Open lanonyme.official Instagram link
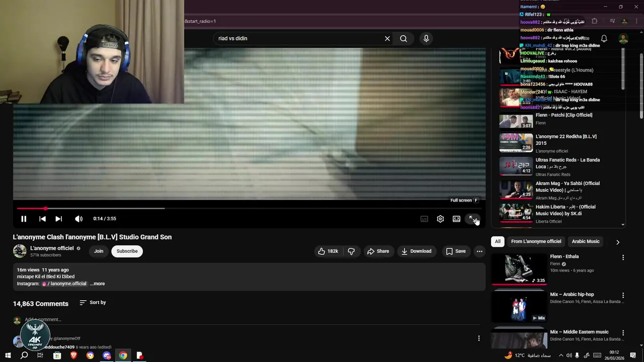 [64, 284]
